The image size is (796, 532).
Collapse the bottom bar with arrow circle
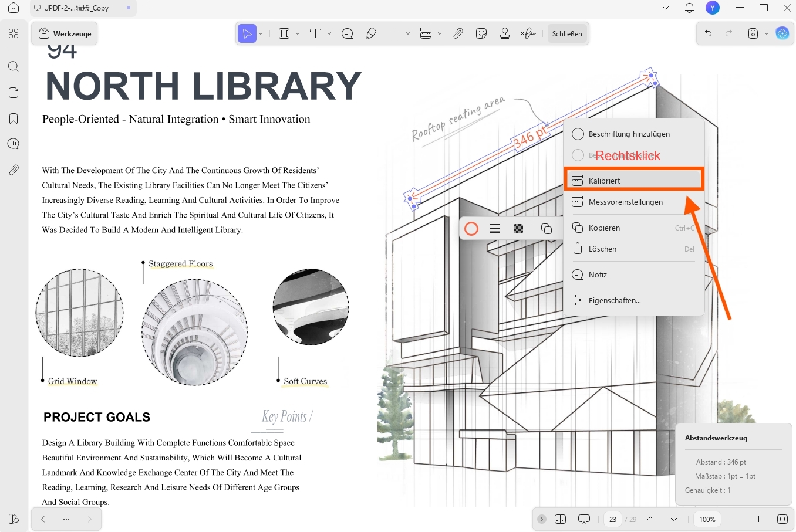coord(542,519)
